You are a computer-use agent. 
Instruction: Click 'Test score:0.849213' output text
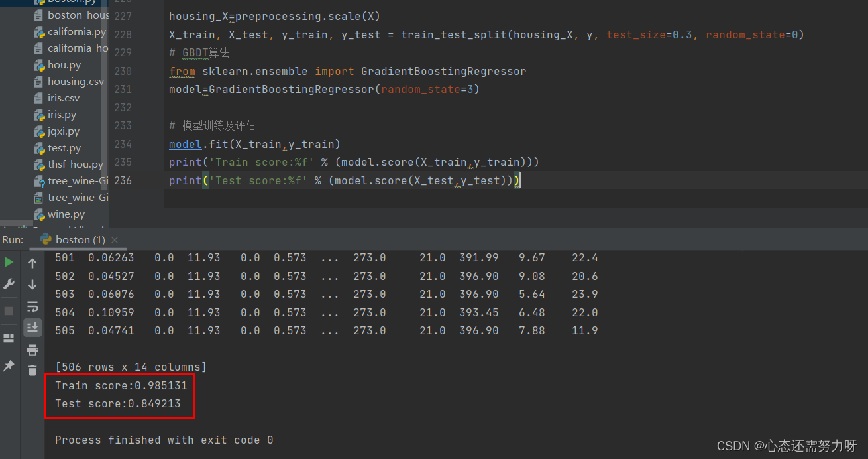point(118,403)
